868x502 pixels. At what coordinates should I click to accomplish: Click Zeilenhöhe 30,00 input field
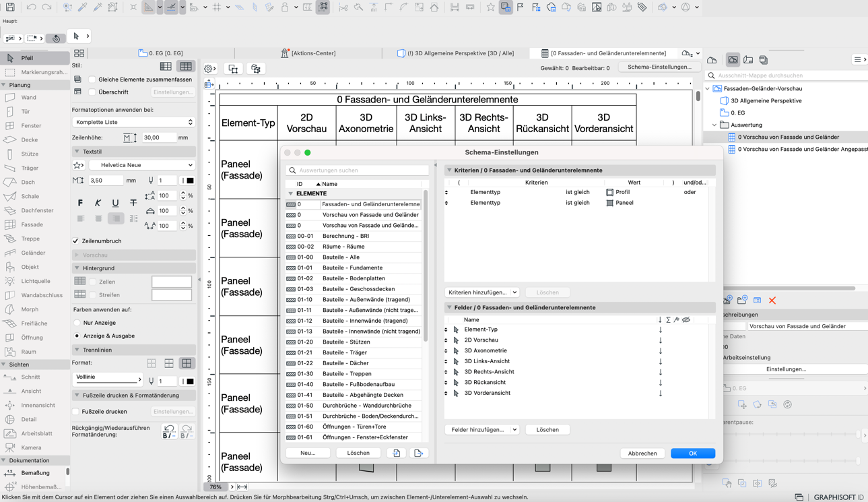point(159,137)
